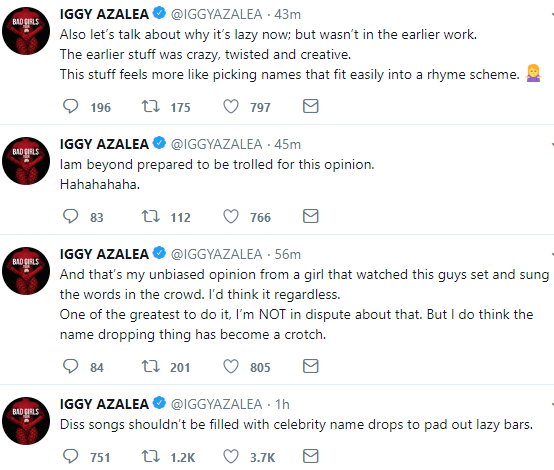Open the options caret on the 56m tweet
This screenshot has width=554, height=470.
click(x=552, y=254)
